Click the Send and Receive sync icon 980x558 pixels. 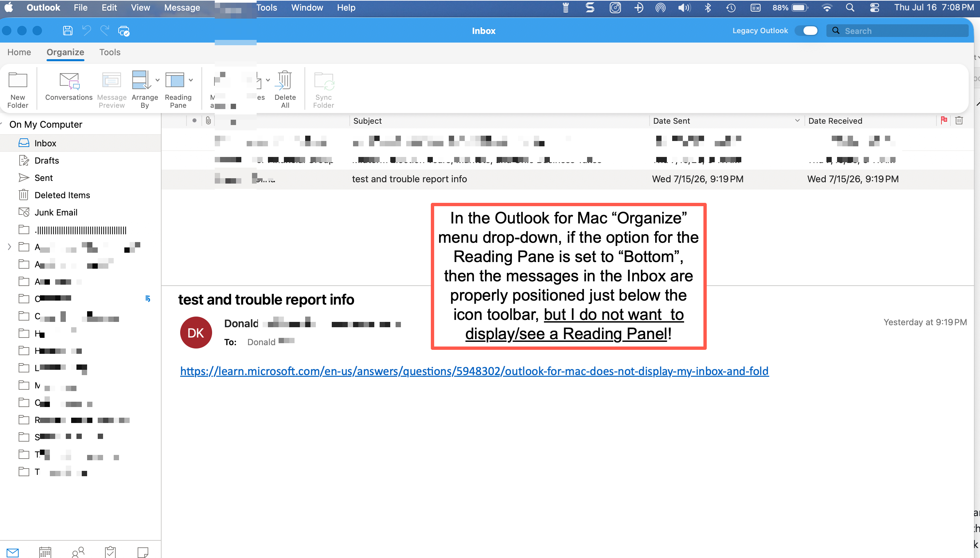124,31
